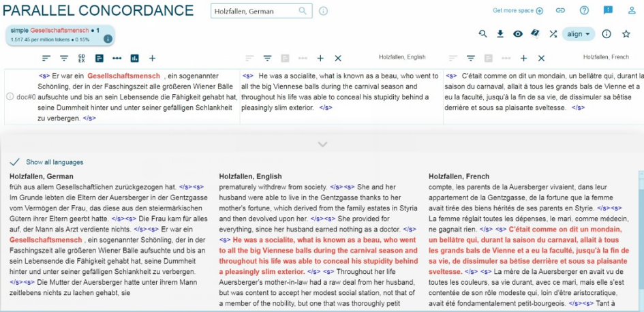Click the plus icon in English column
644x312 pixels.
pyautogui.click(x=320, y=59)
